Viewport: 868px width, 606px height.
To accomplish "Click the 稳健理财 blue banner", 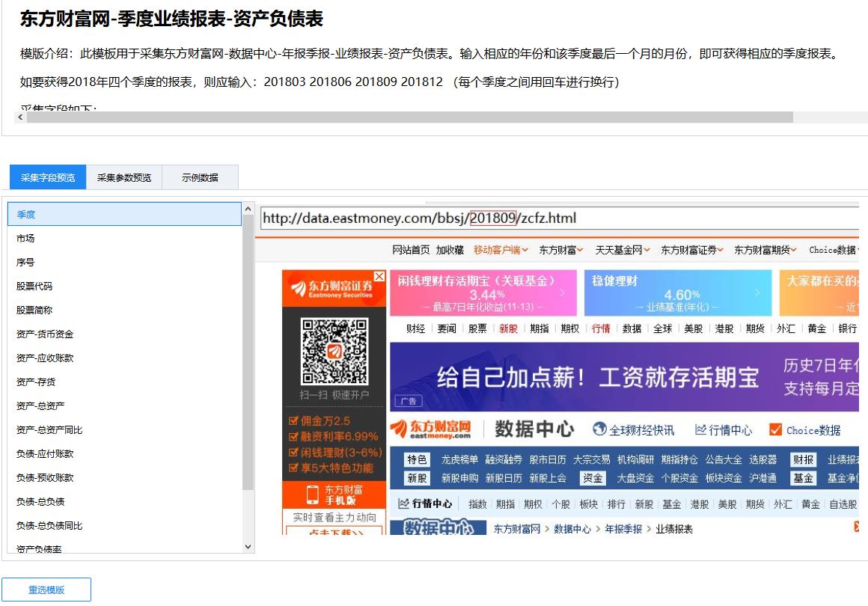I will pyautogui.click(x=678, y=293).
